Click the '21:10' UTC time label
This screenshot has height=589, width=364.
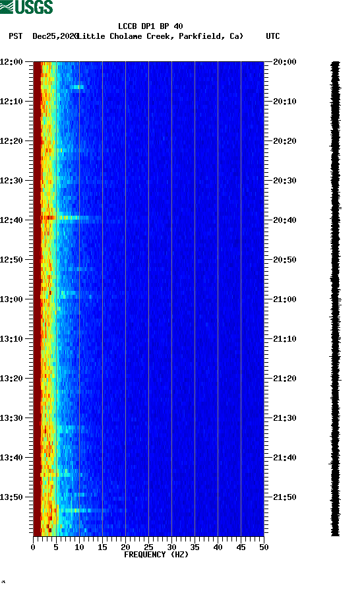[285, 339]
